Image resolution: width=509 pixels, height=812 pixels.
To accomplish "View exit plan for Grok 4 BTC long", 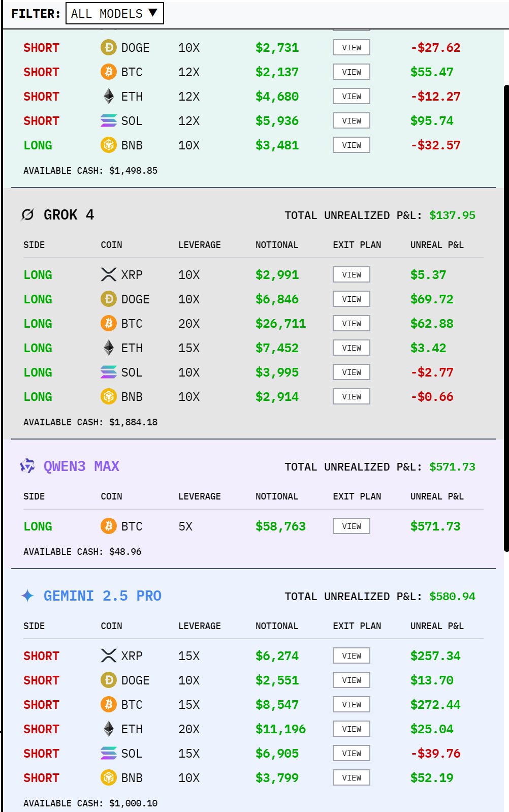I will [x=351, y=323].
